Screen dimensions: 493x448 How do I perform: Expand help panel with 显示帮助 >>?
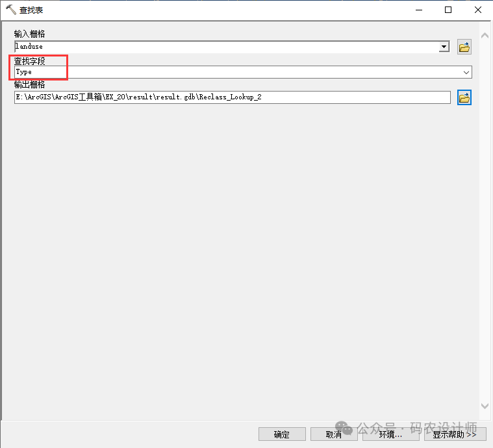pos(455,434)
